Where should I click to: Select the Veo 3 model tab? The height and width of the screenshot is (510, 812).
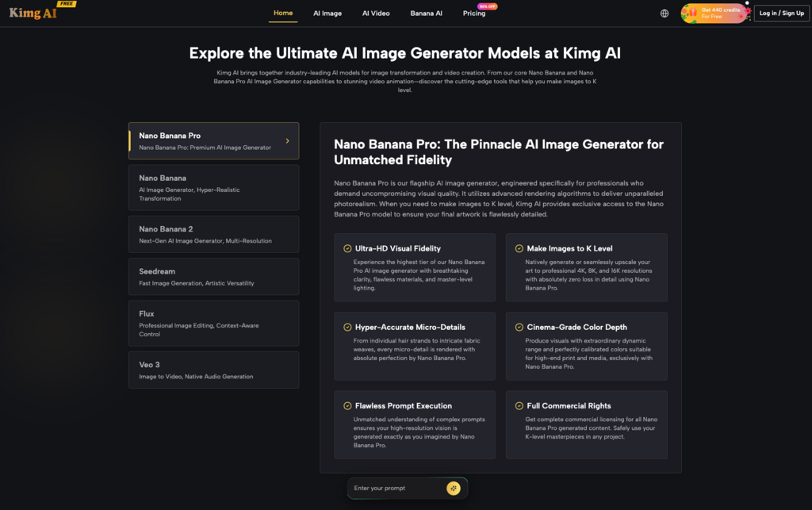[x=214, y=370]
